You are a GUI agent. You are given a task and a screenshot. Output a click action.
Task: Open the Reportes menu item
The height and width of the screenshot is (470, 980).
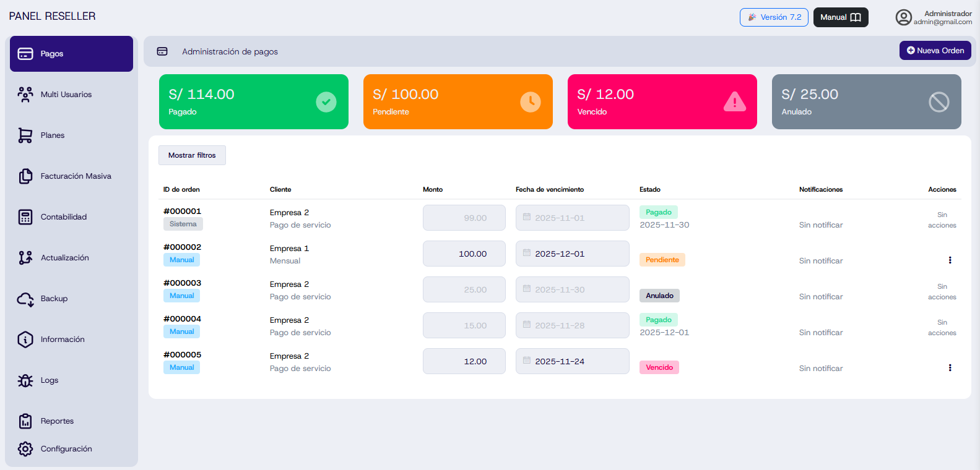(57, 421)
